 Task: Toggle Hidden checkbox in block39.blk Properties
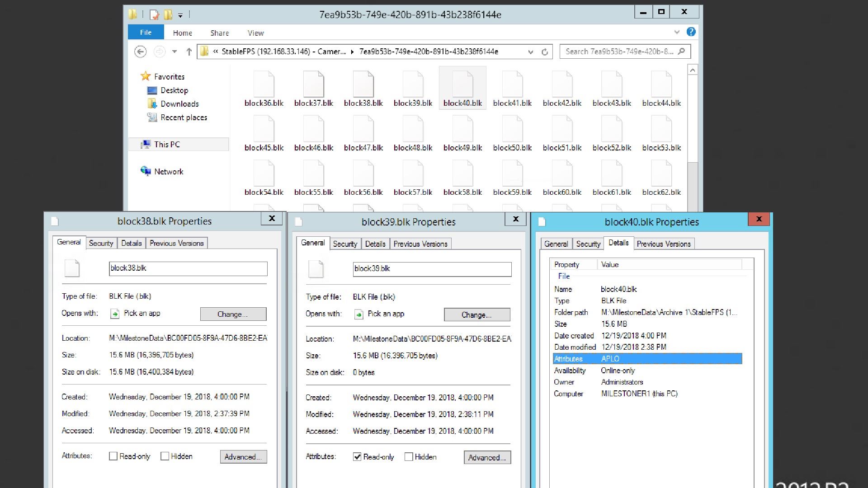pos(409,457)
